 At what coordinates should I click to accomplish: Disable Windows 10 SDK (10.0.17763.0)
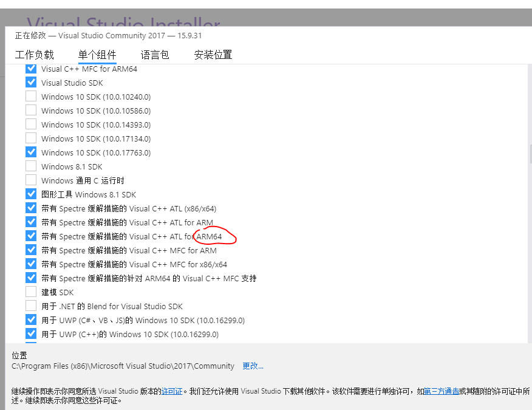tap(31, 152)
